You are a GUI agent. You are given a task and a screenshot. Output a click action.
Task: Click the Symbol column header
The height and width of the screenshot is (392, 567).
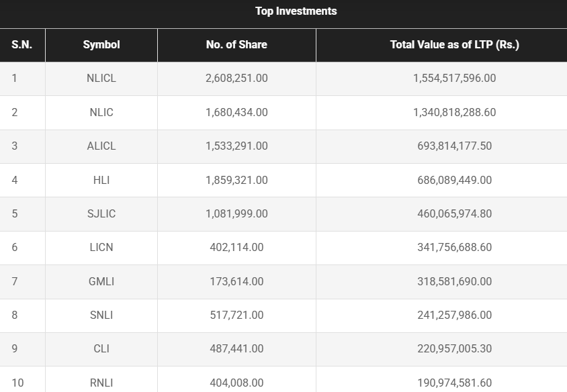pos(101,45)
